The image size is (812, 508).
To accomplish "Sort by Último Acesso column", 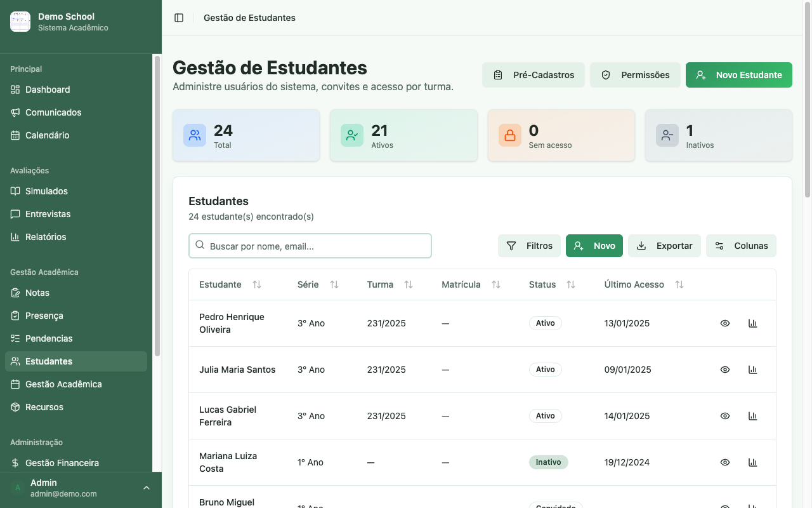I will pyautogui.click(x=679, y=284).
